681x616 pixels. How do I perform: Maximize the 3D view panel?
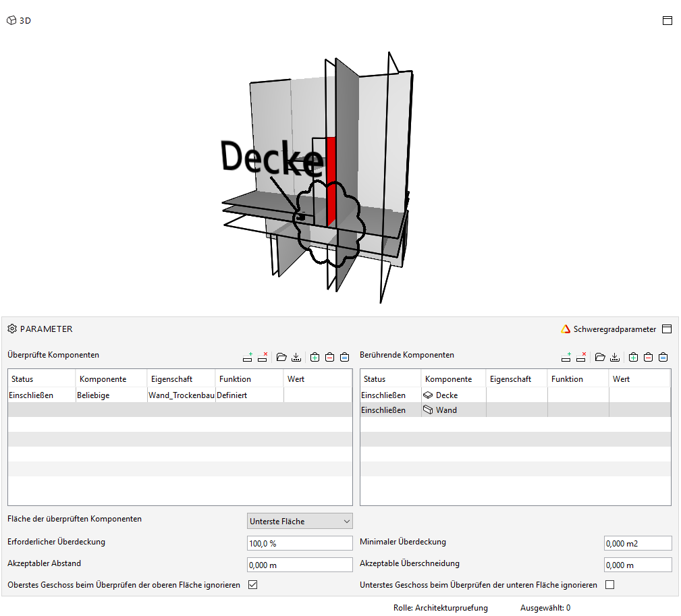[x=668, y=20]
